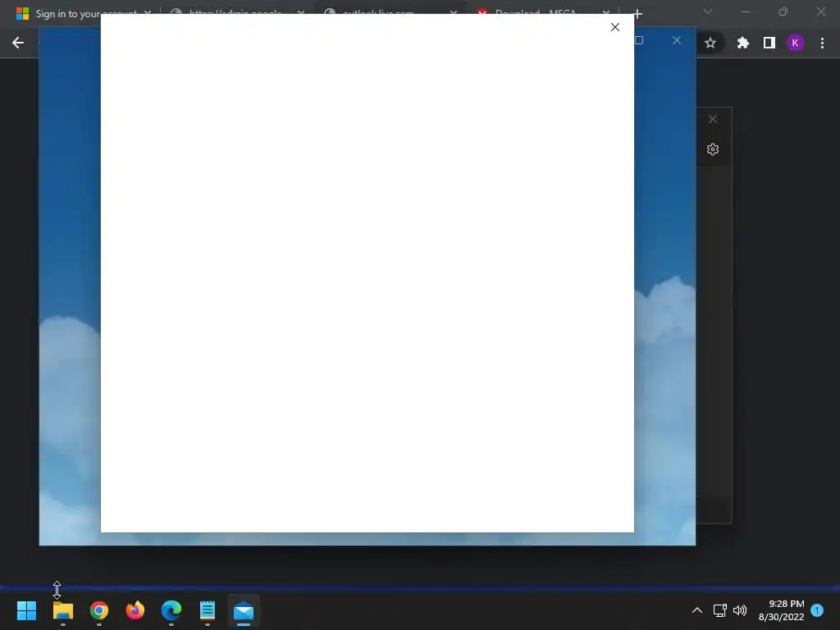Open Mail app from taskbar
This screenshot has height=630, width=840.
click(x=244, y=610)
